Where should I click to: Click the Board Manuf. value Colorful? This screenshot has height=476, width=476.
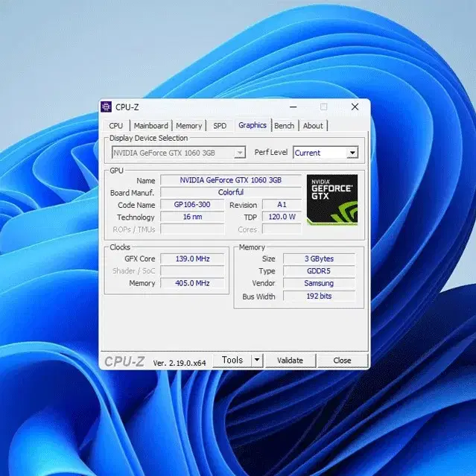click(x=231, y=192)
